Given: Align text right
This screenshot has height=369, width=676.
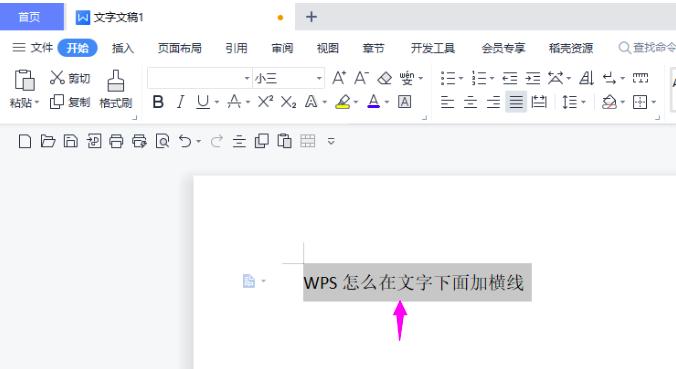Looking at the screenshot, I should point(493,102).
